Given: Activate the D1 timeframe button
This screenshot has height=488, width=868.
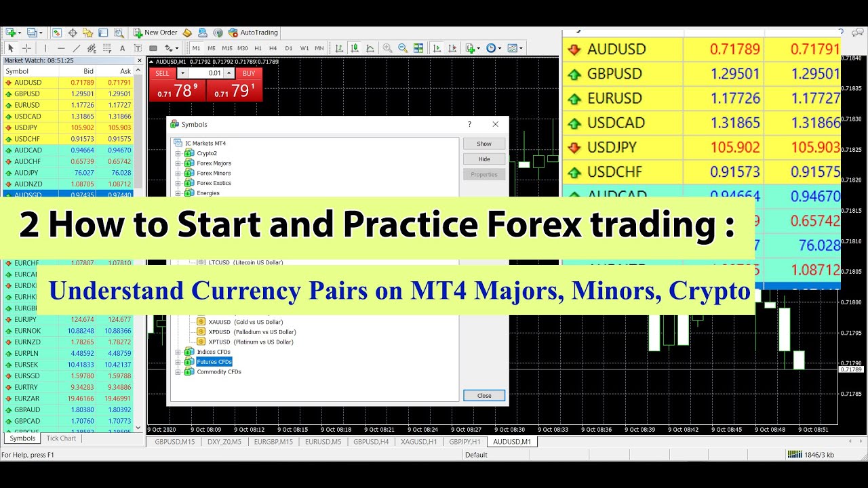Looking at the screenshot, I should 289,48.
